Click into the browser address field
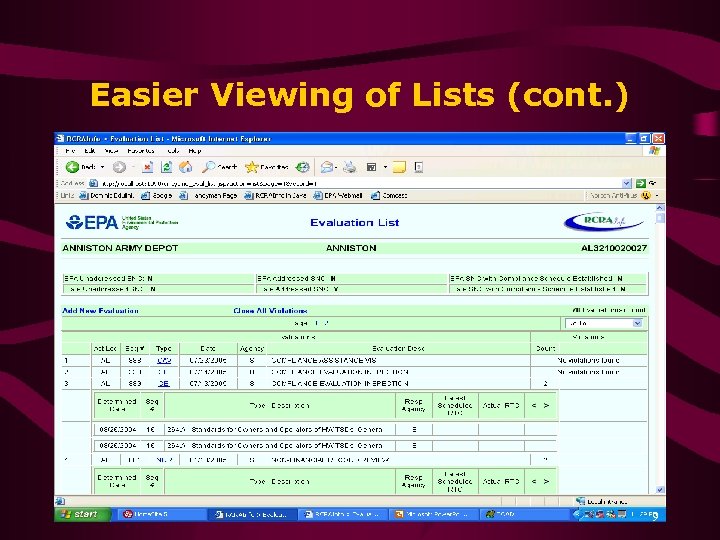 tap(356, 184)
